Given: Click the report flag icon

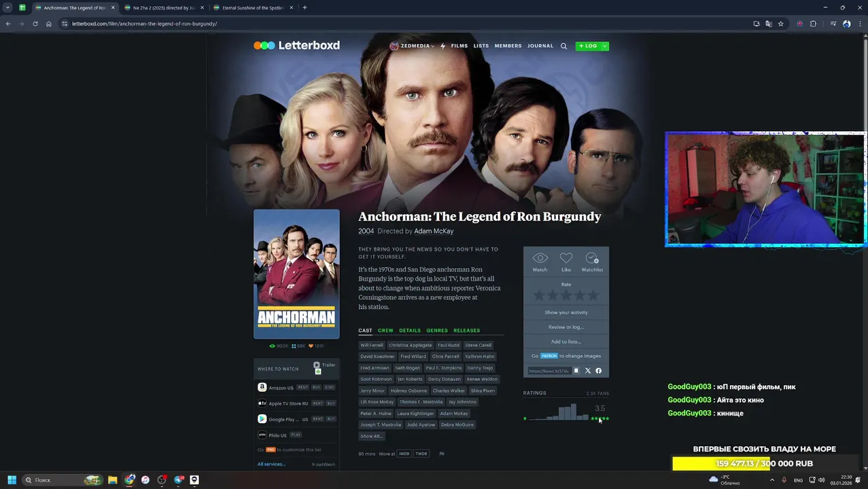Looking at the screenshot, I should (x=442, y=454).
